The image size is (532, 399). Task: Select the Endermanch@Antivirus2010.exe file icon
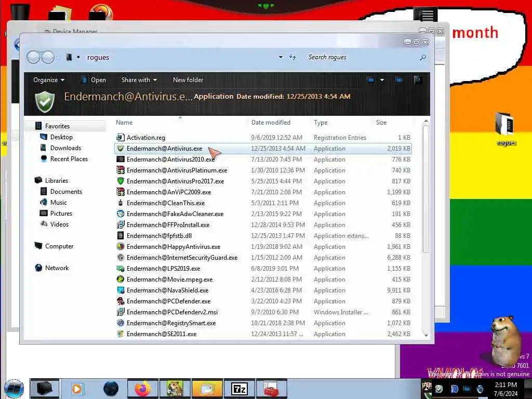120,159
